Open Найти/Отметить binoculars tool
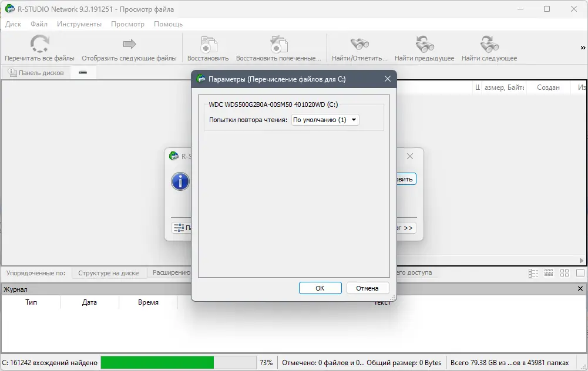This screenshot has height=371, width=588. 359,44
